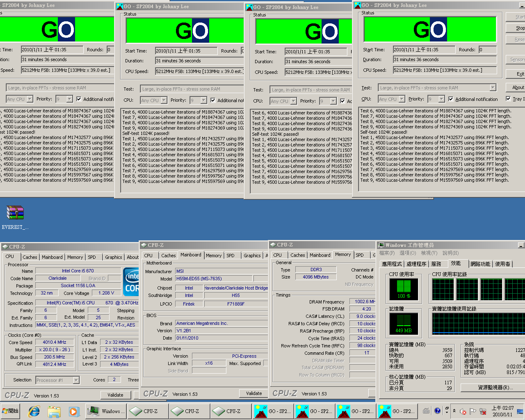Open the Any CPU dropdown in rightmost SP2004
Viewport: 525px width, 420px height.
point(402,99)
